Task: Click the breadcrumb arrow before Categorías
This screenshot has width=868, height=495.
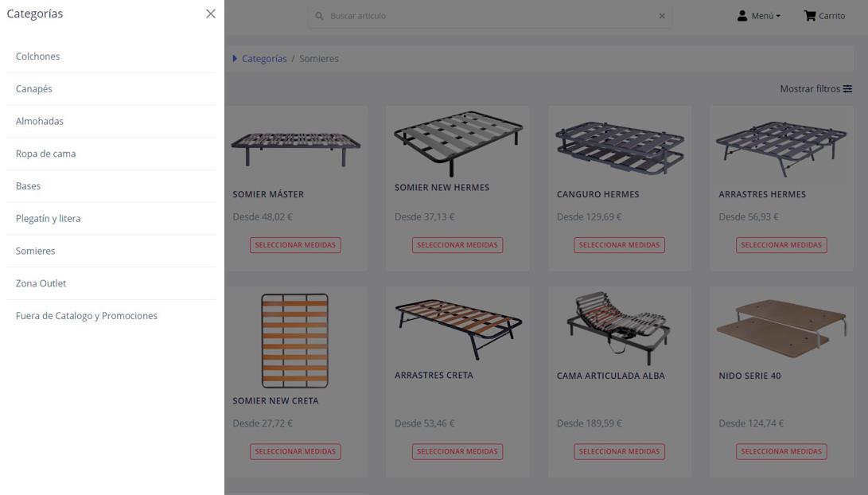Action: tap(235, 59)
